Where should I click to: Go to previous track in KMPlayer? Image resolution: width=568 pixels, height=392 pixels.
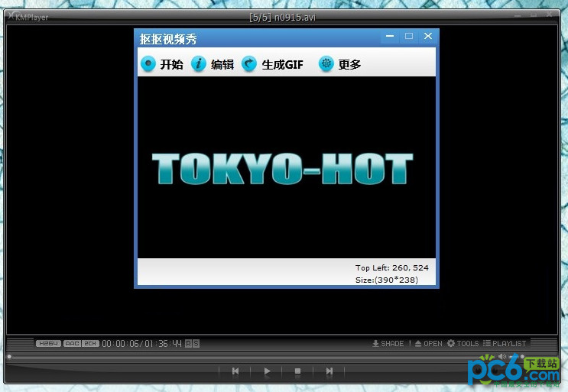(235, 371)
